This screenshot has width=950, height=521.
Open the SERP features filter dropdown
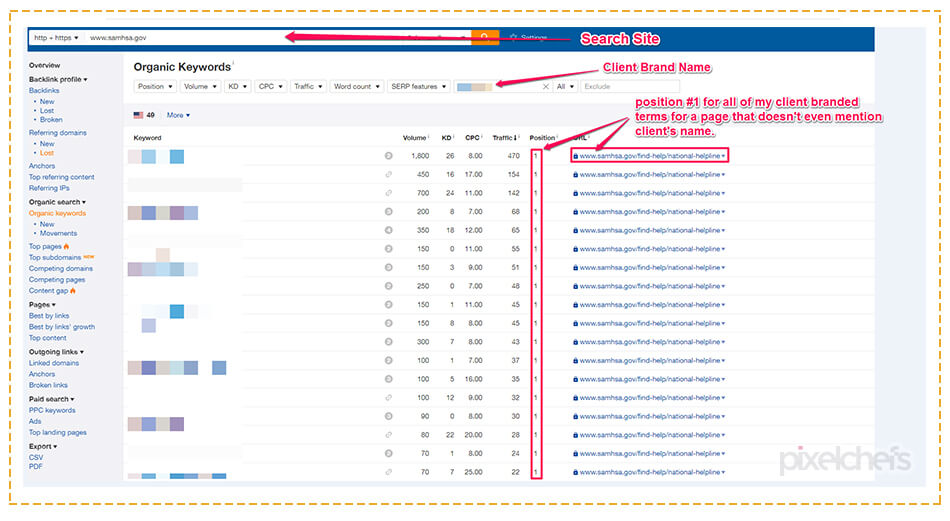click(x=419, y=87)
